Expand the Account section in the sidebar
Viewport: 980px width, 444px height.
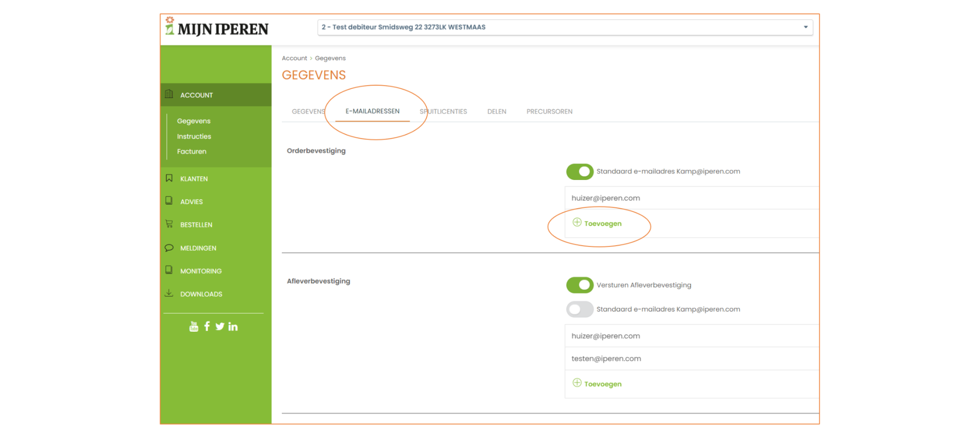click(x=196, y=95)
